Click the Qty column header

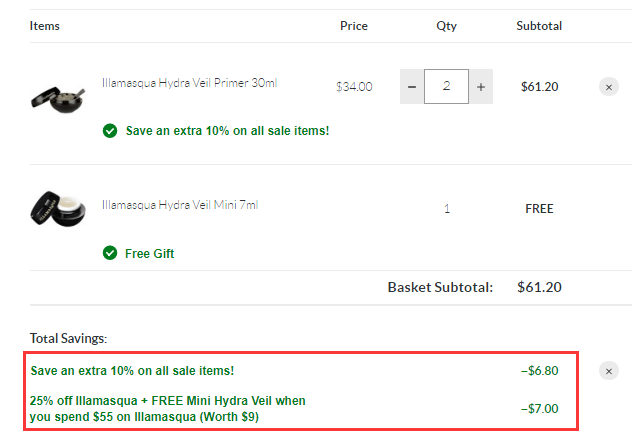point(446,26)
